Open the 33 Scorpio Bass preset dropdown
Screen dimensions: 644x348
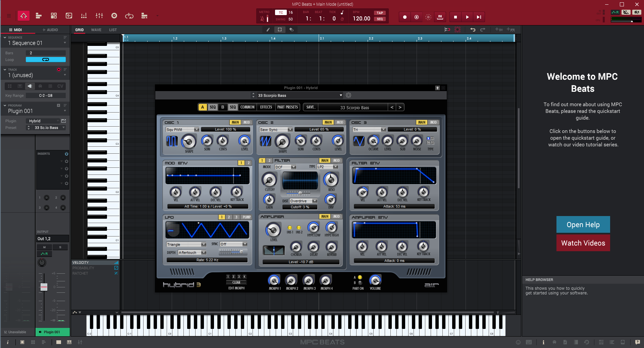tap(300, 95)
